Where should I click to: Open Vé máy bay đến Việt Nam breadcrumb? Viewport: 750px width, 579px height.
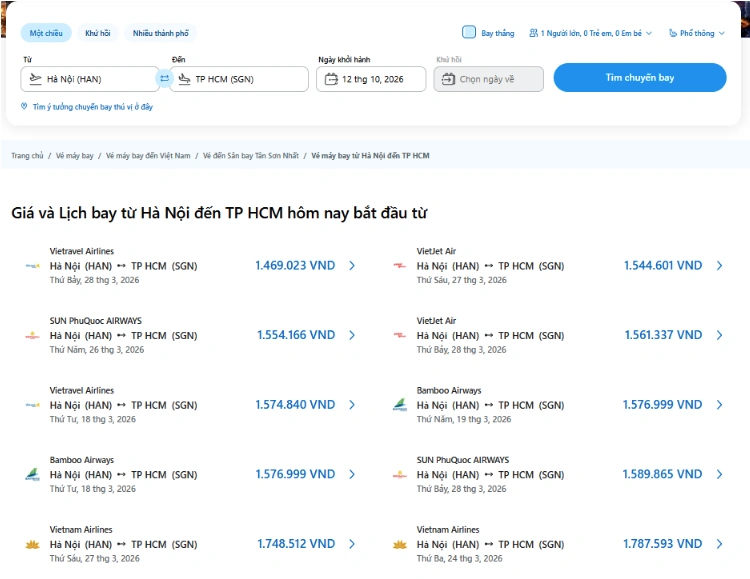click(148, 156)
